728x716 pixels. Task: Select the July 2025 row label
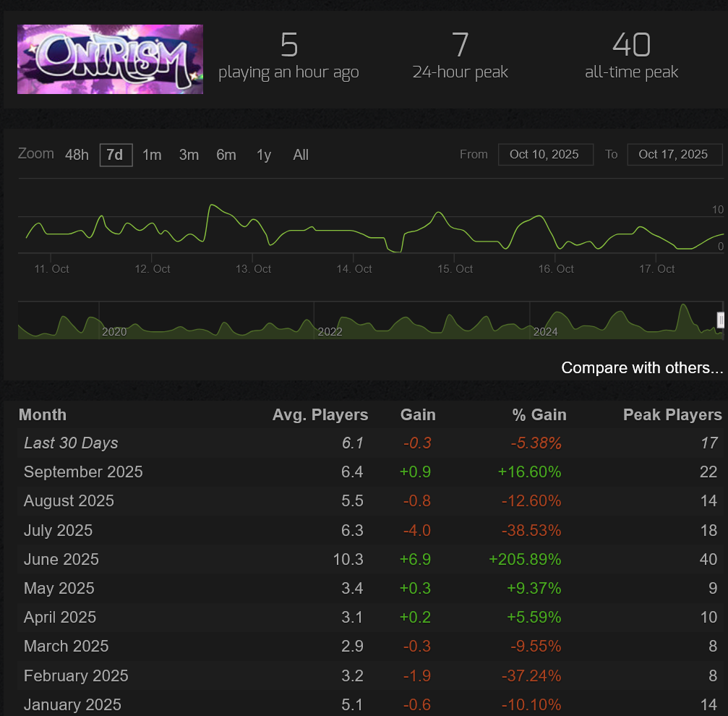point(58,530)
